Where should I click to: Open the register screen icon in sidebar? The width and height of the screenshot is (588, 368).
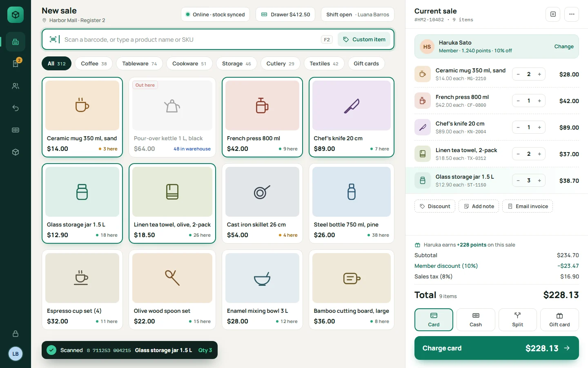click(x=16, y=42)
